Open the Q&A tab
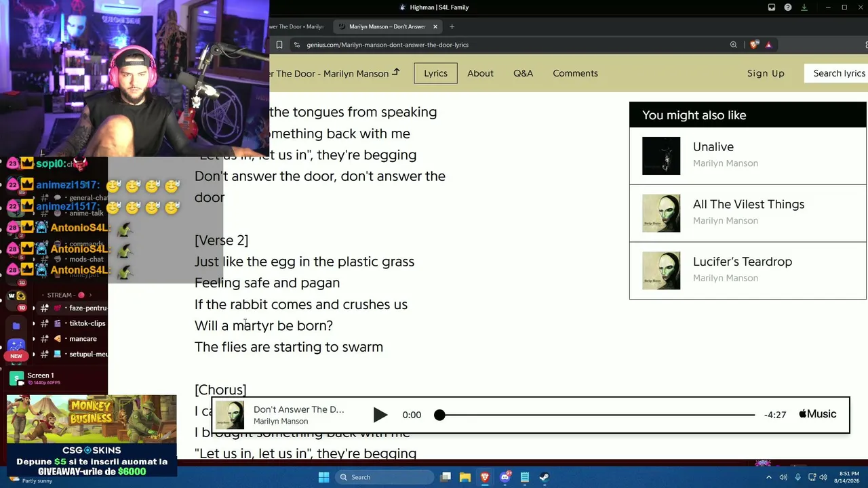868x488 pixels. tap(523, 73)
